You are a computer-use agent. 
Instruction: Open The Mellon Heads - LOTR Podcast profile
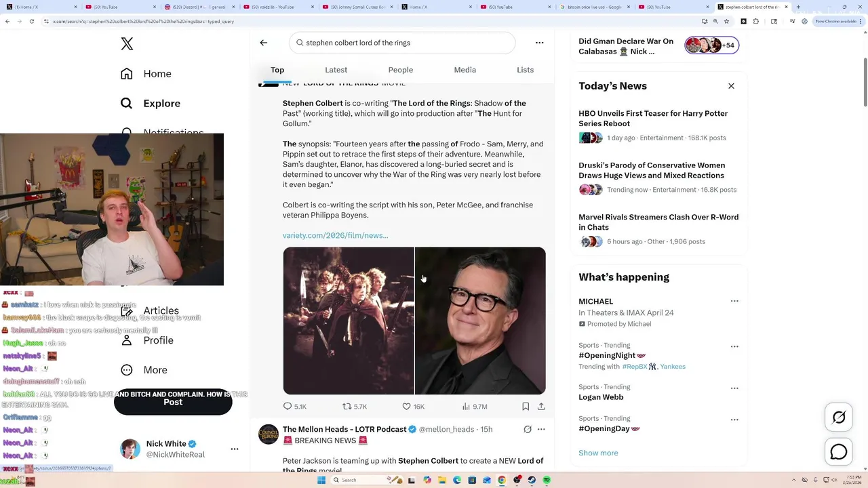(344, 429)
